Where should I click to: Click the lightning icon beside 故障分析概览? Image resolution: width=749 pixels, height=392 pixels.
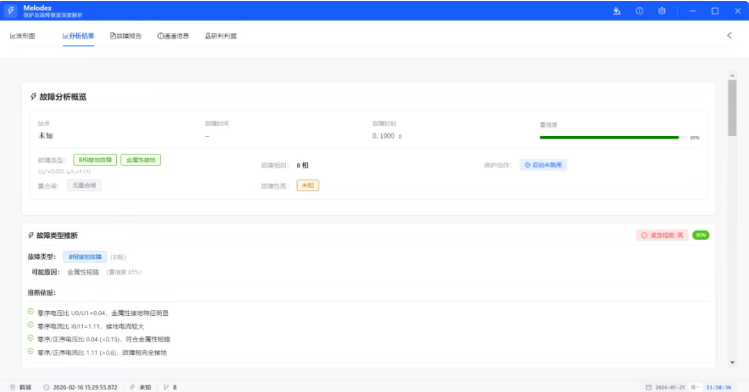coord(33,96)
